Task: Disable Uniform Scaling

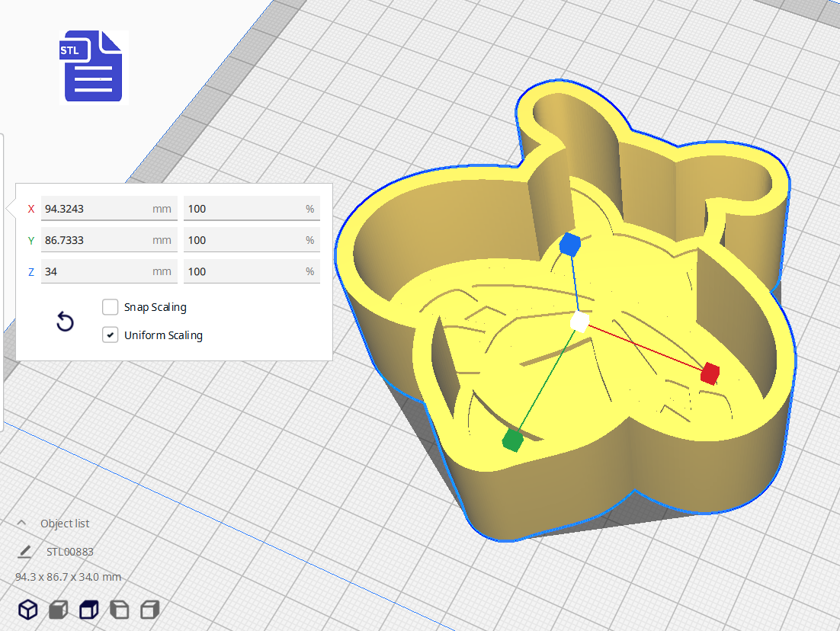Action: [110, 335]
